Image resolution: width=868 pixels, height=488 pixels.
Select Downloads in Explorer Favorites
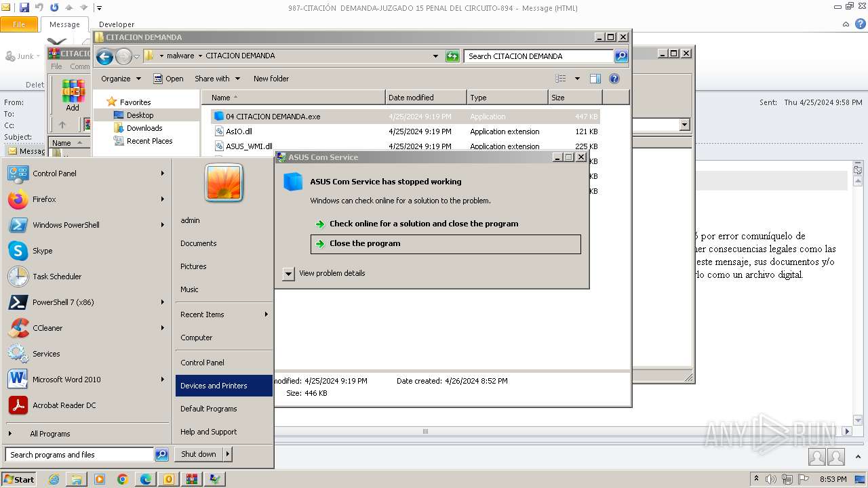click(x=144, y=128)
